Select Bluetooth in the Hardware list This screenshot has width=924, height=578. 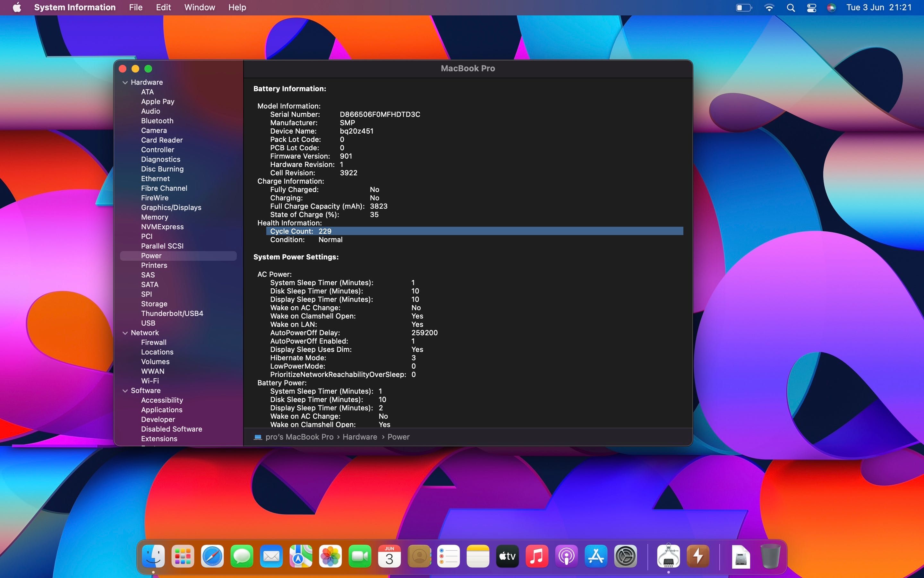point(157,121)
